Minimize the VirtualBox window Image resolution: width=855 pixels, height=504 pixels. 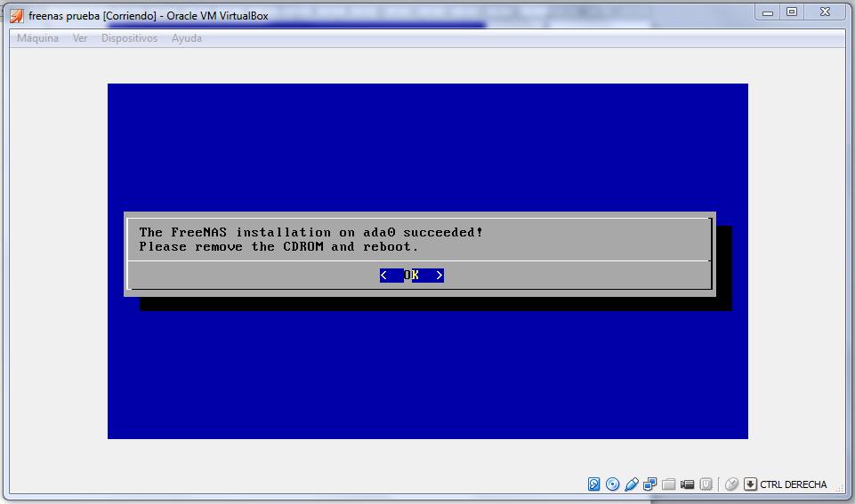pos(769,12)
